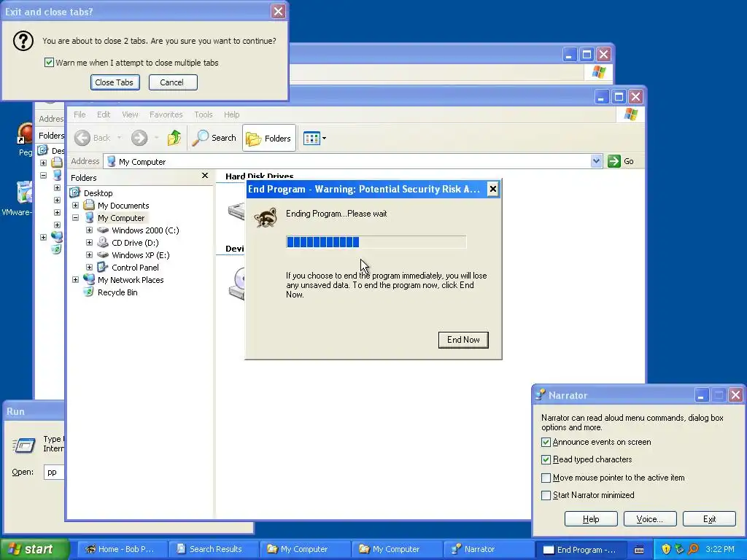Click Exit in Narrator window

(x=709, y=519)
